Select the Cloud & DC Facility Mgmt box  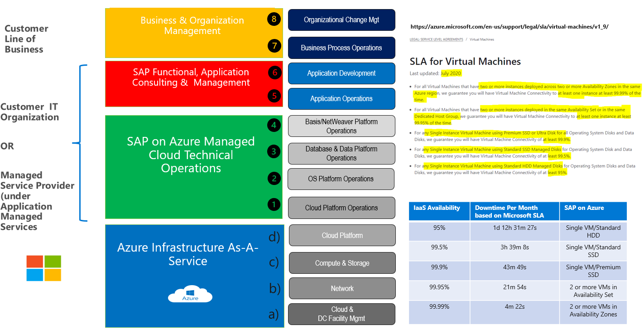342,314
